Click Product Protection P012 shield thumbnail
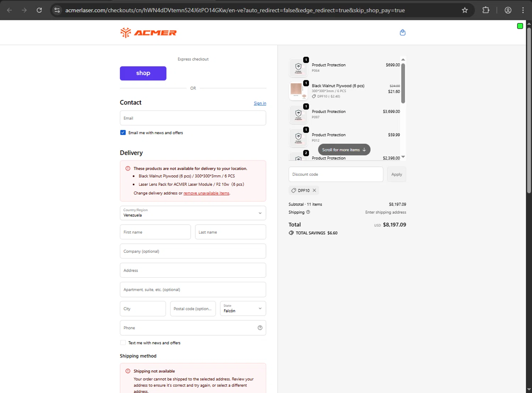This screenshot has height=393, width=532. tap(299, 138)
